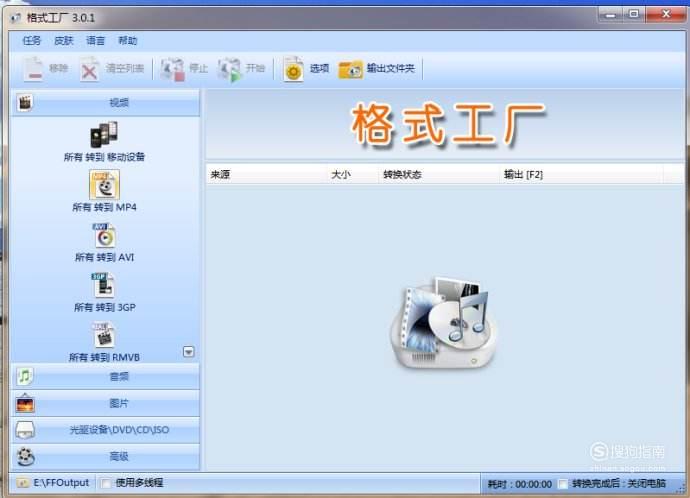Click the video clapperboard icon in 视频 header
This screenshot has height=498, width=690.
coord(25,103)
